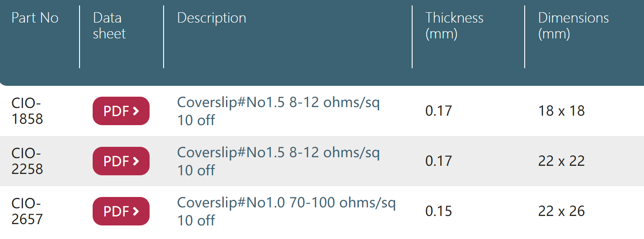The image size is (644, 239).
Task: Open the 18 x 18 Coverslip#No1.5 description link
Action: (278, 111)
